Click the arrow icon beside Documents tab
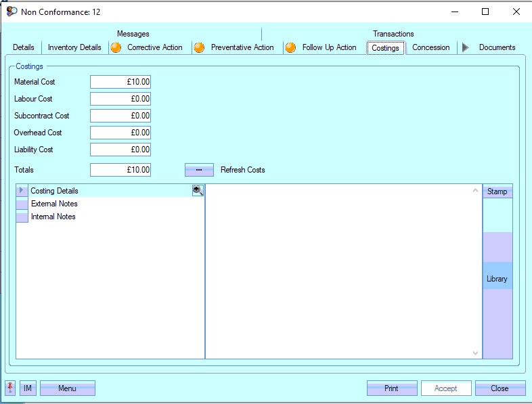The image size is (532, 404). 465,47
